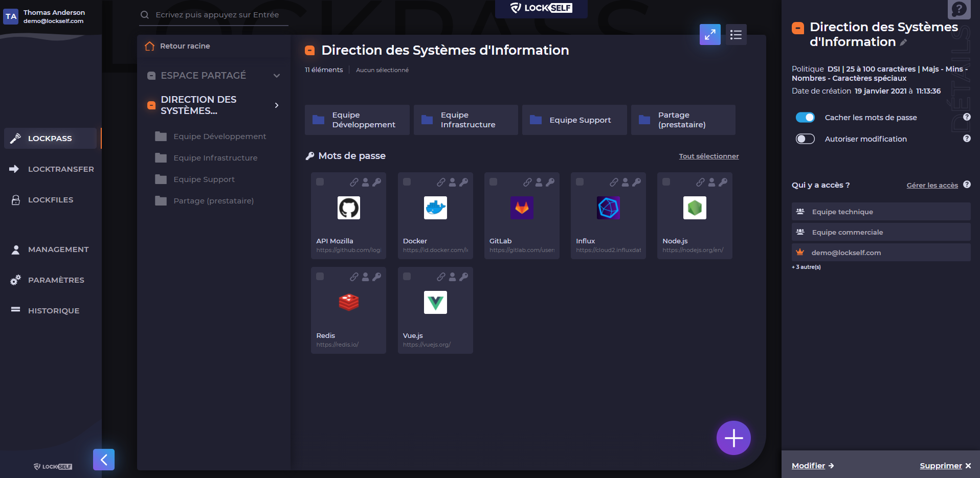980x478 pixels.
Task: Expand the Direction des Systèmes chevron
Action: tap(277, 105)
